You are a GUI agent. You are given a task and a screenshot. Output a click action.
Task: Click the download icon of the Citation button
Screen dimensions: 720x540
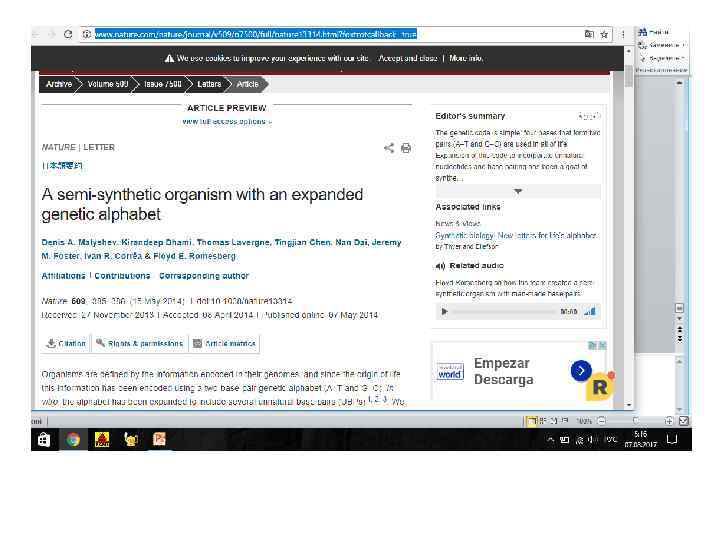click(x=51, y=343)
